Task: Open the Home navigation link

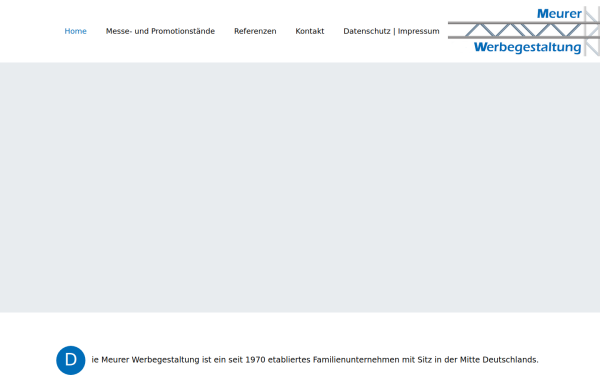Action: tap(75, 31)
